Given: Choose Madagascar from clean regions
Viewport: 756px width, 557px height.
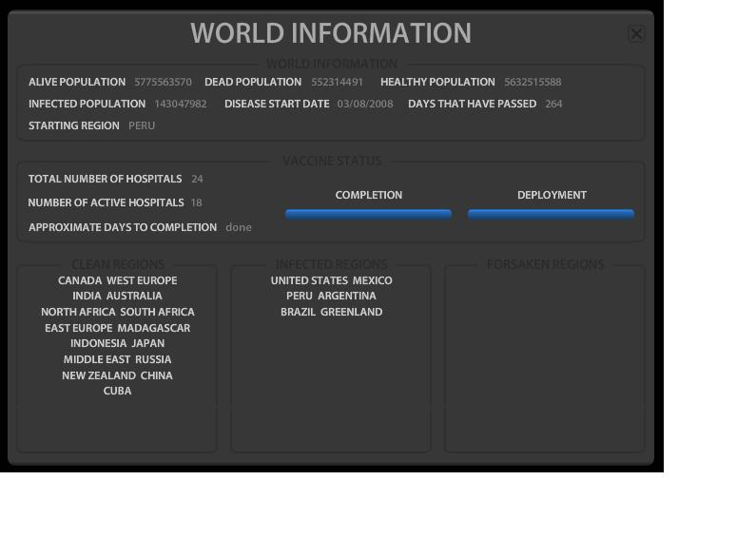Looking at the screenshot, I should 154,328.
